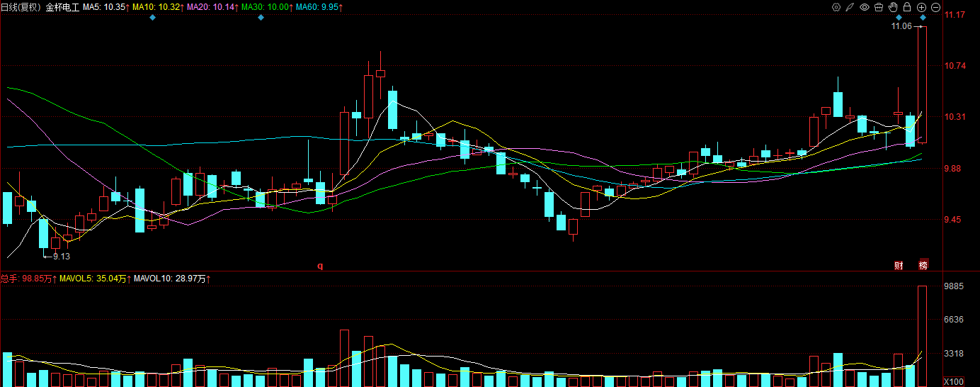This screenshot has height=387, width=980.
Task: Click the 11.06 high price annotation
Action: [x=902, y=26]
